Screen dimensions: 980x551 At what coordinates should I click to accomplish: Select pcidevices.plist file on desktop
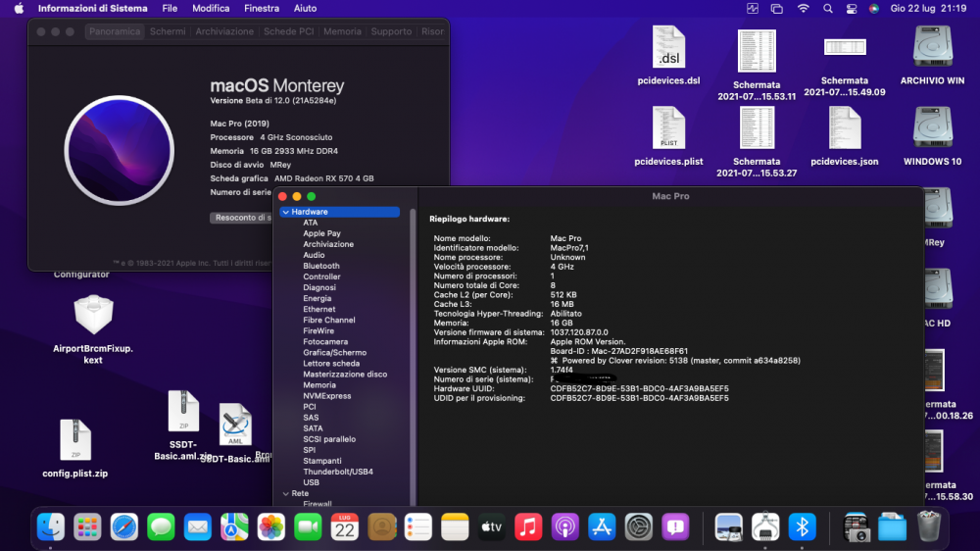[x=668, y=135]
